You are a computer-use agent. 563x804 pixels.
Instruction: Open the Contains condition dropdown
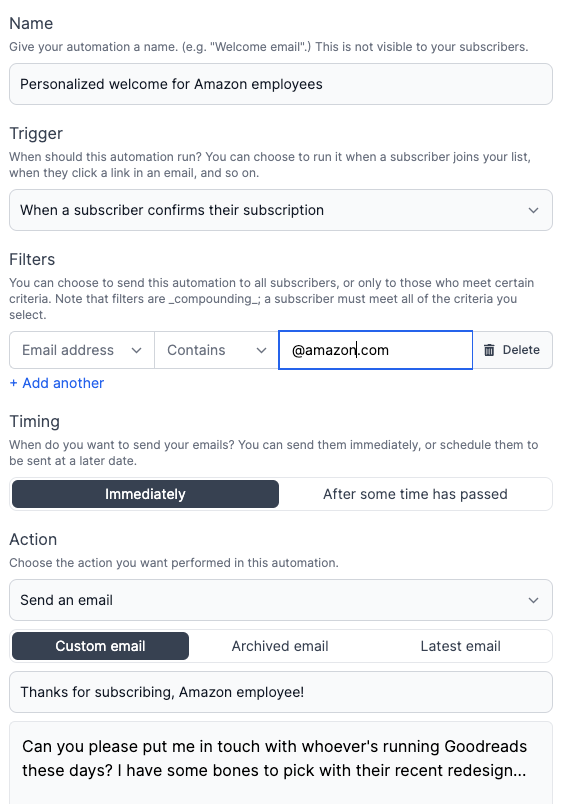(x=216, y=350)
